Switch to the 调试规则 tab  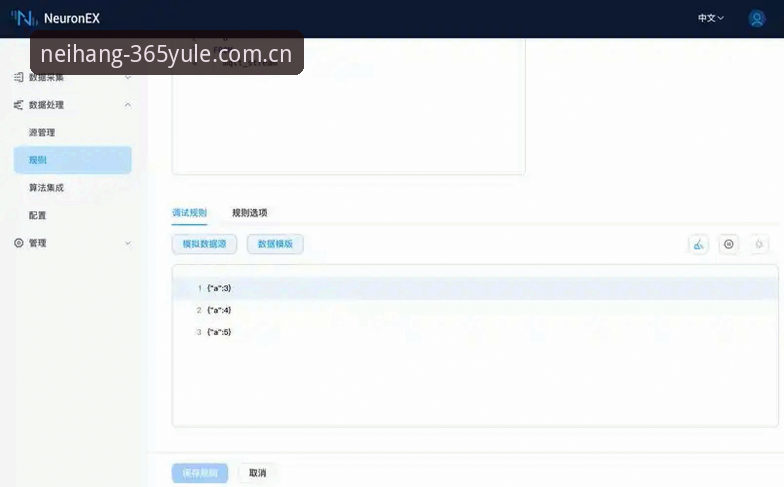pyautogui.click(x=189, y=212)
